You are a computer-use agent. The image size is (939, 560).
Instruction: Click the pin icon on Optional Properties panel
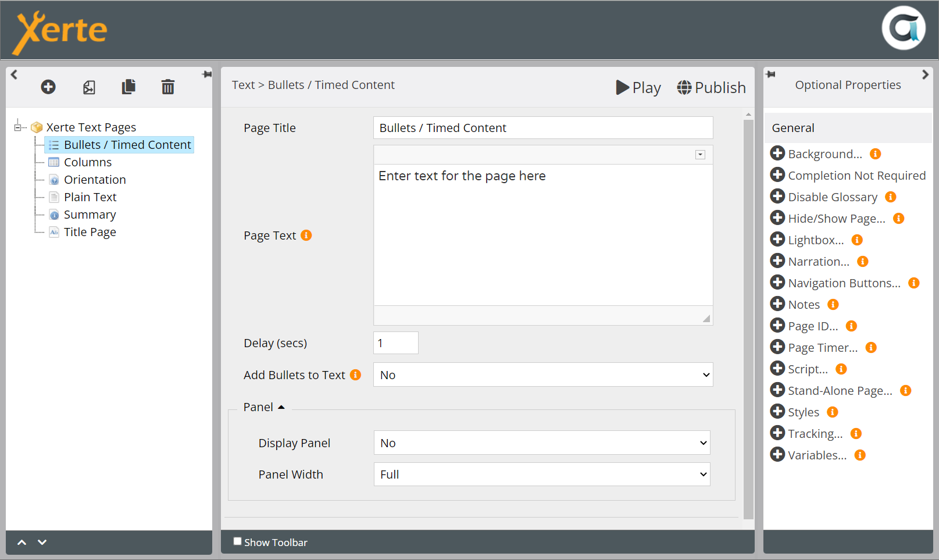(x=771, y=74)
